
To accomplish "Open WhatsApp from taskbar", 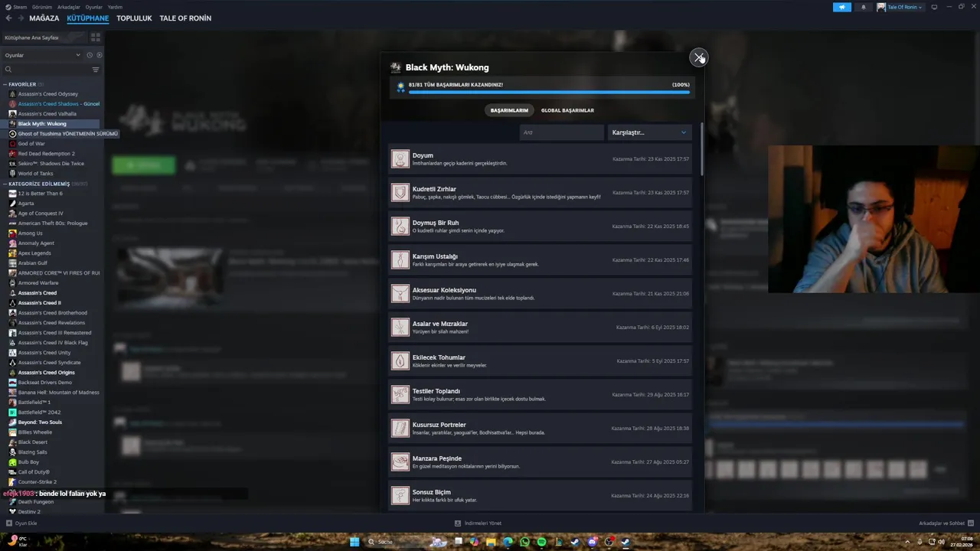I will (x=524, y=542).
